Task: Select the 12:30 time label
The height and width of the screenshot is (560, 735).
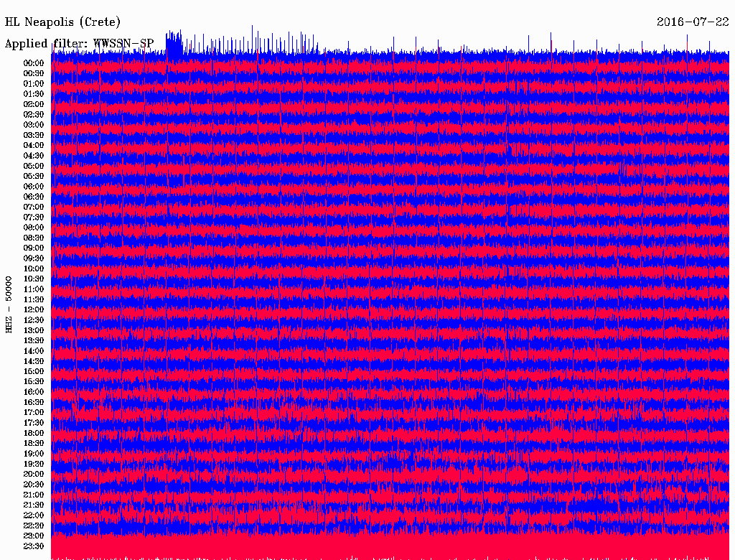Action: 34,320
